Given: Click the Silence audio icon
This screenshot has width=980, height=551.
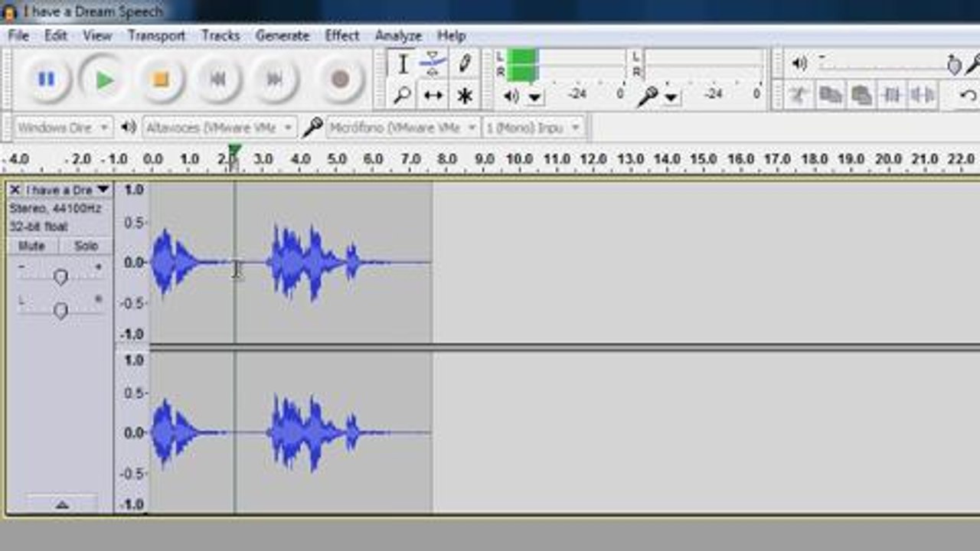Looking at the screenshot, I should click(x=923, y=96).
